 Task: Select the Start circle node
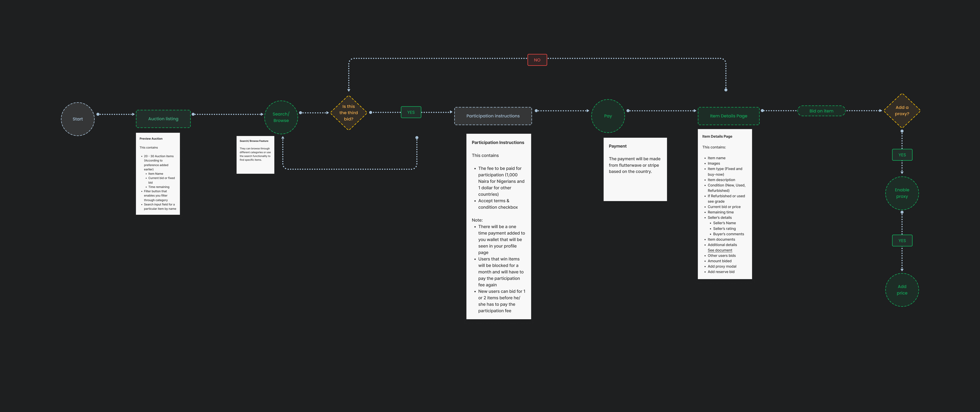pyautogui.click(x=78, y=119)
